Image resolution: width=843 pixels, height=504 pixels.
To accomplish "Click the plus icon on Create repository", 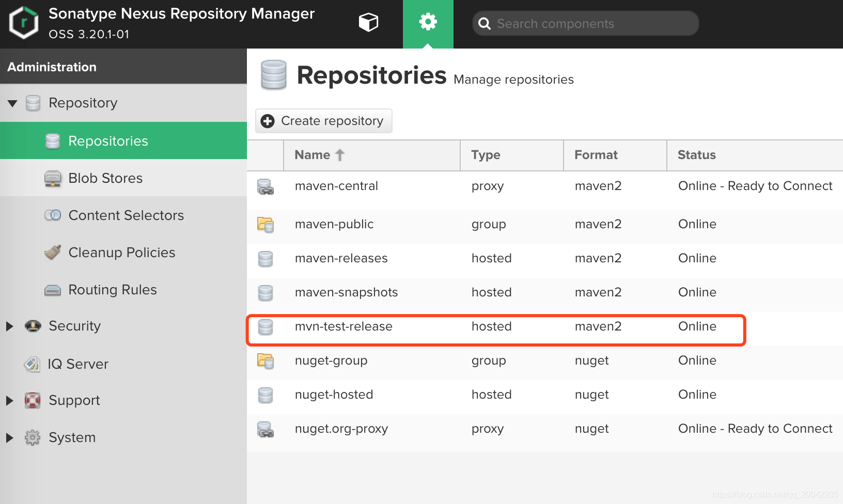I will tap(268, 121).
